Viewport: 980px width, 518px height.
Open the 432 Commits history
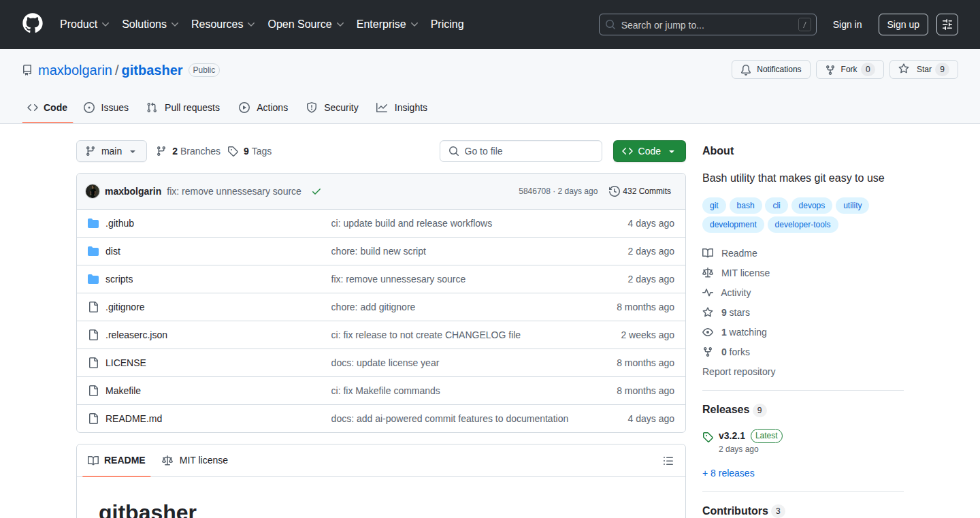point(640,191)
